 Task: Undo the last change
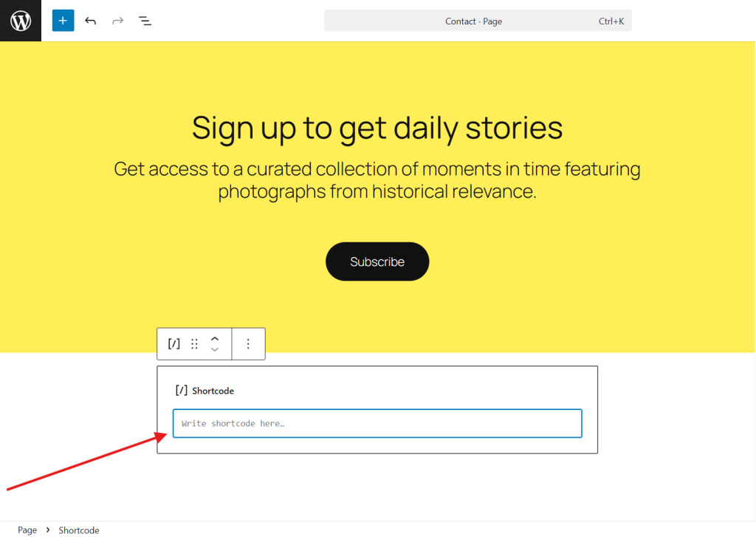pos(90,21)
